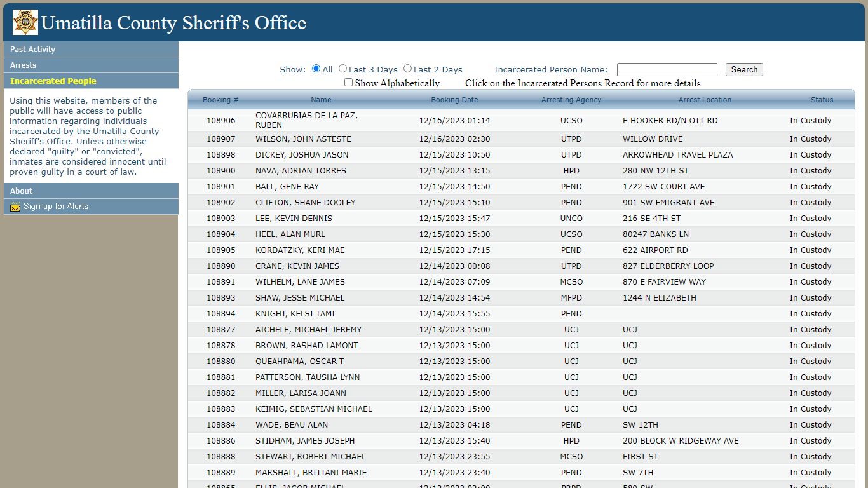868x488 pixels.
Task: View details for KNIGHT, KELSI TAMI
Action: click(295, 314)
